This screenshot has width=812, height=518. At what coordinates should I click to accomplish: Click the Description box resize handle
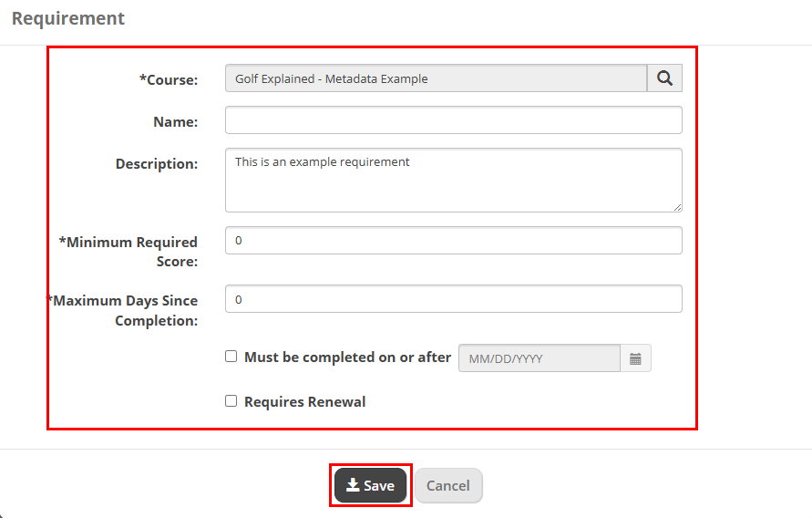pyautogui.click(x=677, y=207)
